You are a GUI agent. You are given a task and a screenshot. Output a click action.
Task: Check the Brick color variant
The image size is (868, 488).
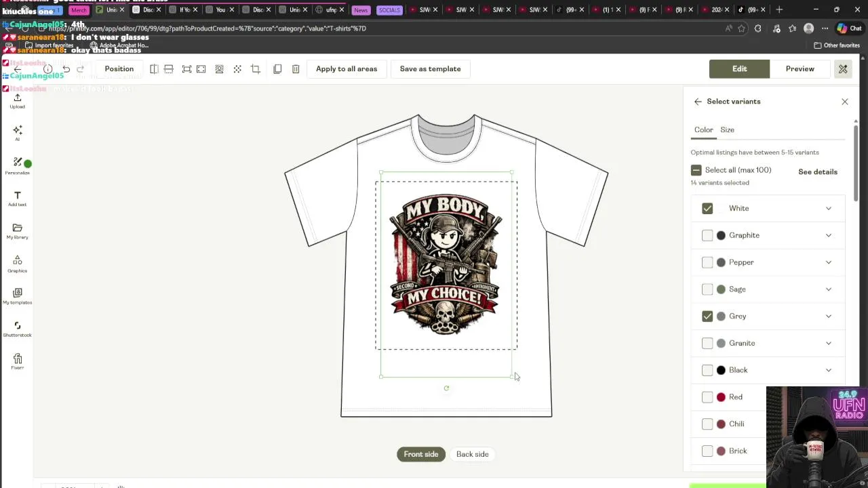pyautogui.click(x=707, y=451)
